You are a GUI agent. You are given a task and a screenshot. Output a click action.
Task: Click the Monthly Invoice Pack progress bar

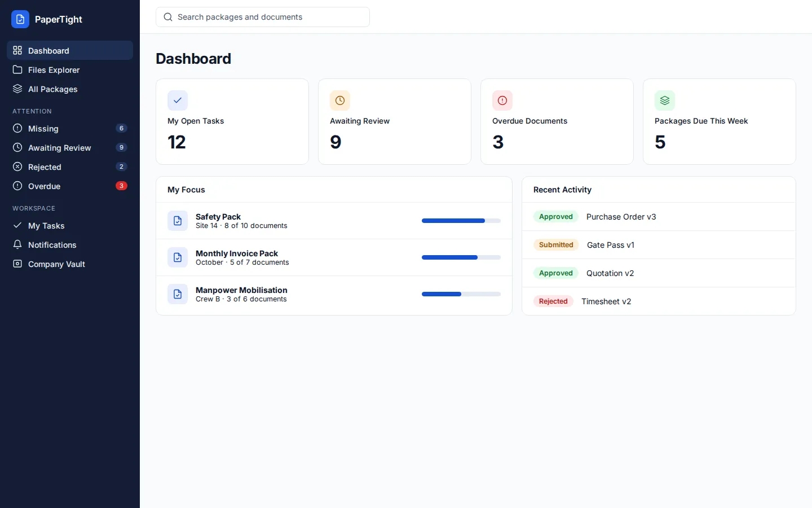[x=461, y=257]
